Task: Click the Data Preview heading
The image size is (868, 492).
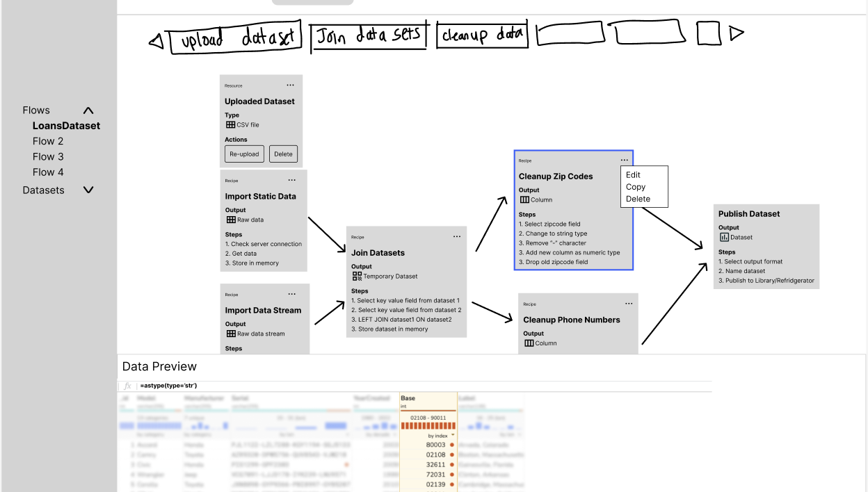Action: [159, 366]
